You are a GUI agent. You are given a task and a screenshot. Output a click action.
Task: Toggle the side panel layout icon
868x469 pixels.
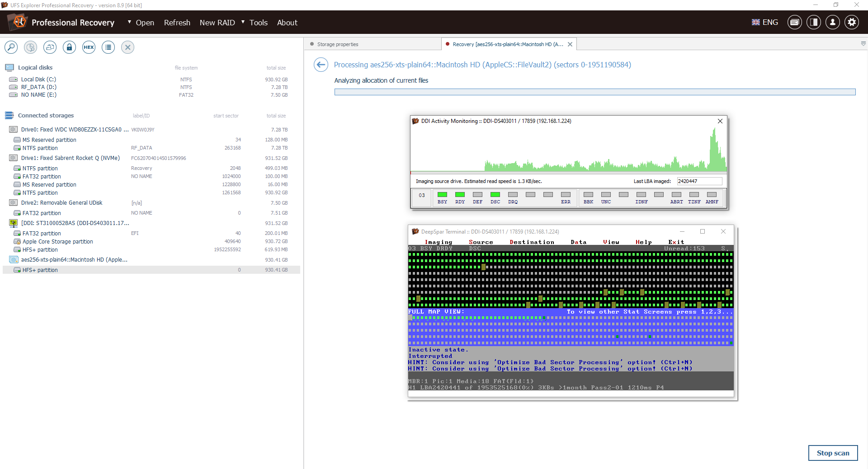813,22
